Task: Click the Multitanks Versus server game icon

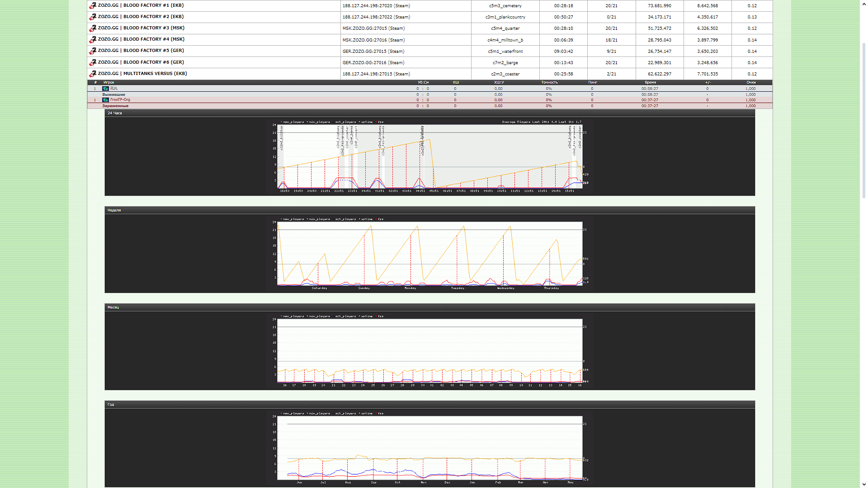Action: coord(93,74)
